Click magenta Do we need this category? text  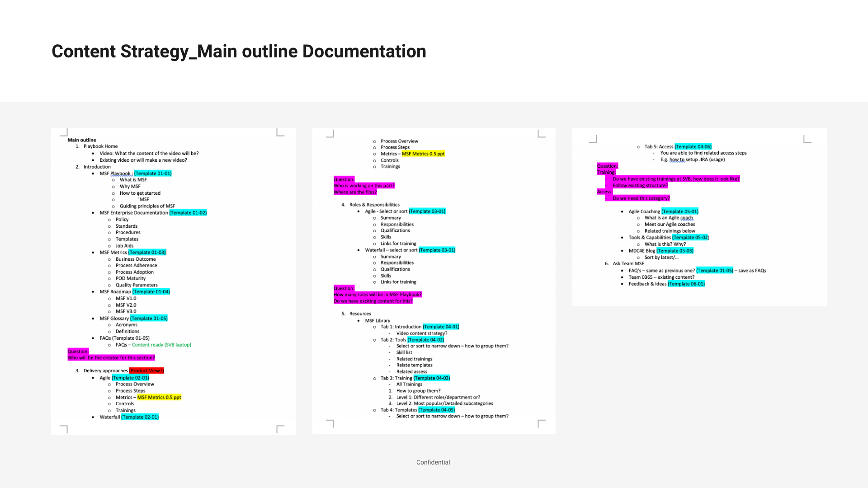click(x=641, y=198)
